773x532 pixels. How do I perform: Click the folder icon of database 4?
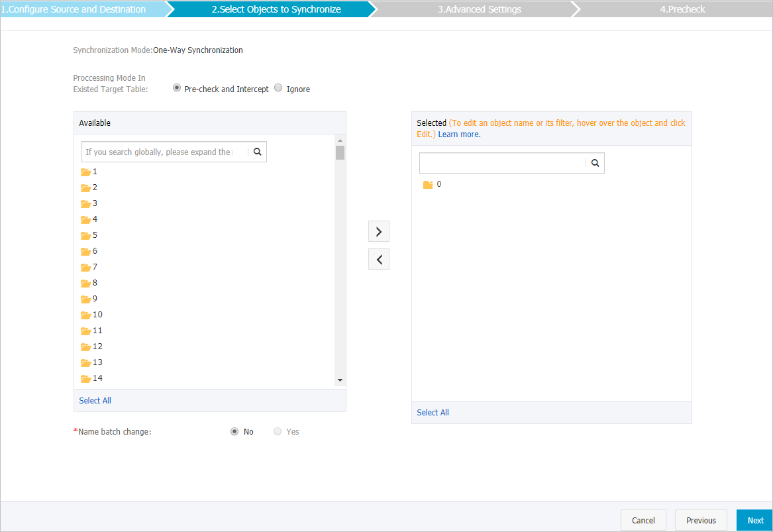[86, 219]
